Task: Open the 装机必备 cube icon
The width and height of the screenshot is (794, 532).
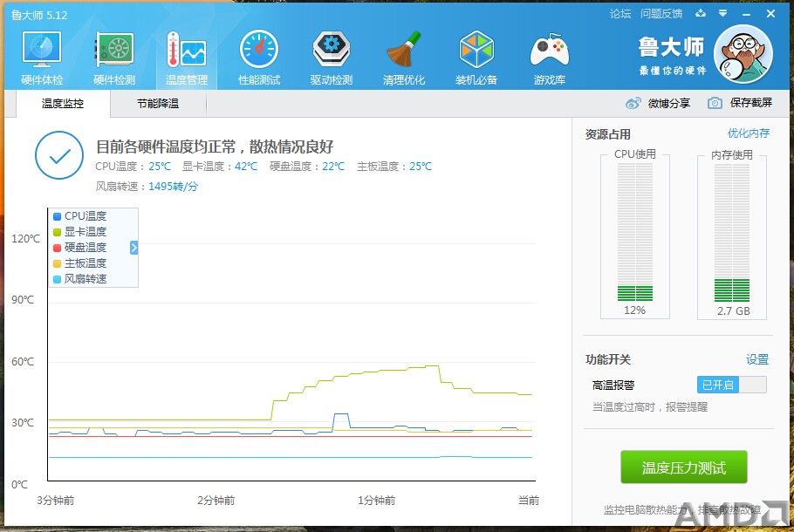Action: (x=476, y=50)
